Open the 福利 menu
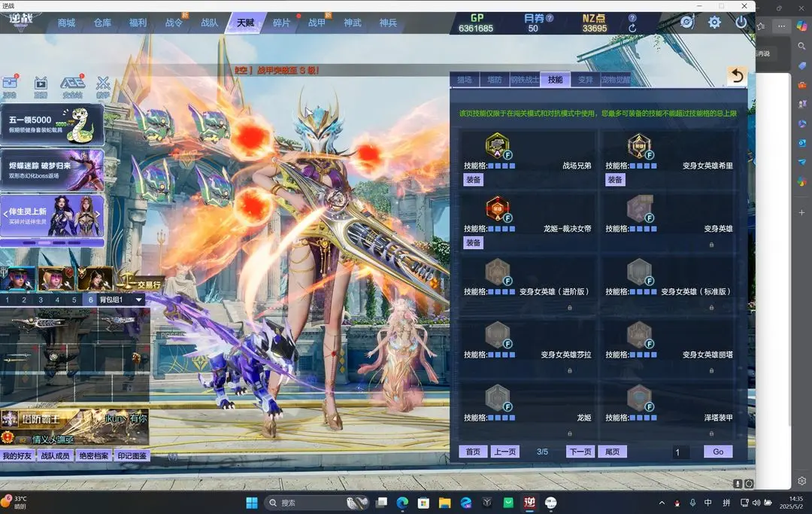 tap(138, 23)
